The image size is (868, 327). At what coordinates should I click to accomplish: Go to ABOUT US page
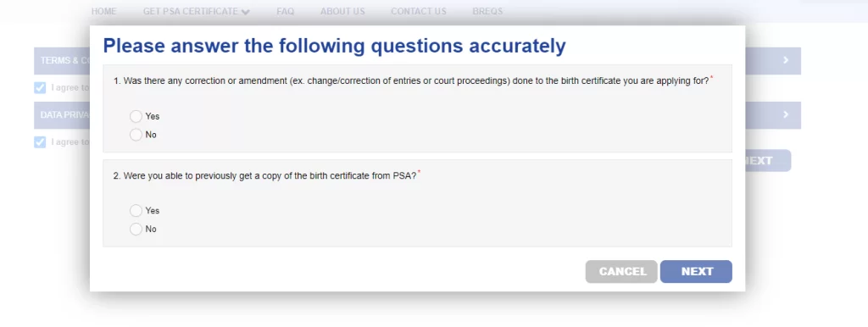click(342, 11)
